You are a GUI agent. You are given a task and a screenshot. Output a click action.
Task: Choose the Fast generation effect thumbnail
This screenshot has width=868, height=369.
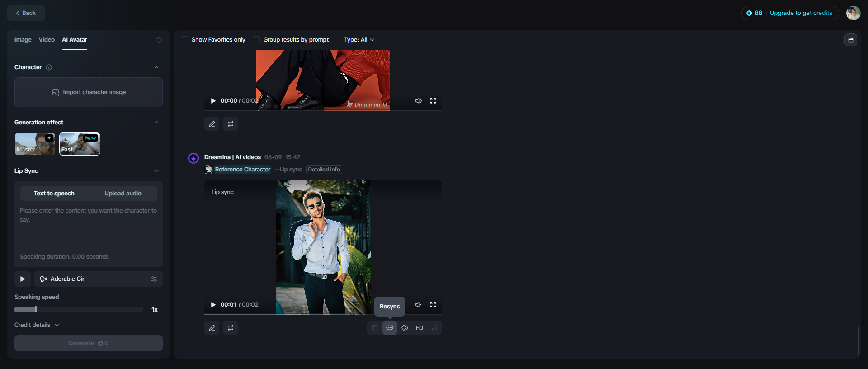(80, 144)
